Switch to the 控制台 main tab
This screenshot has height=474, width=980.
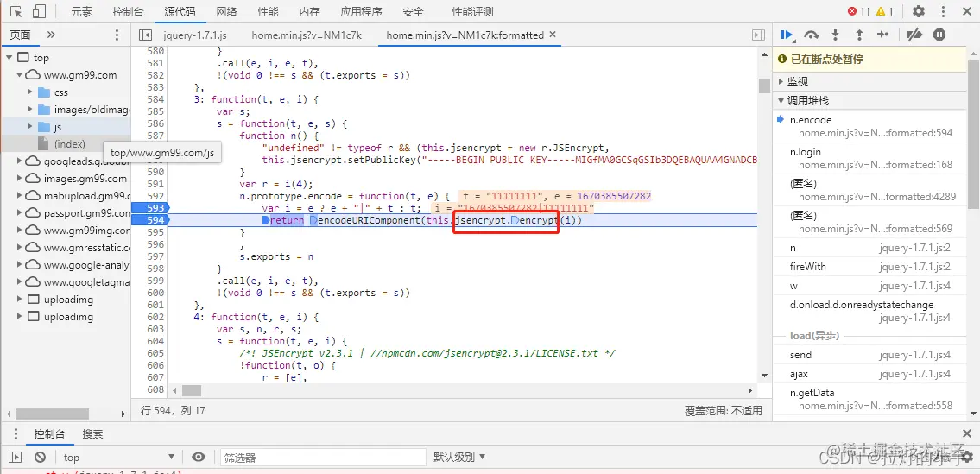click(128, 12)
